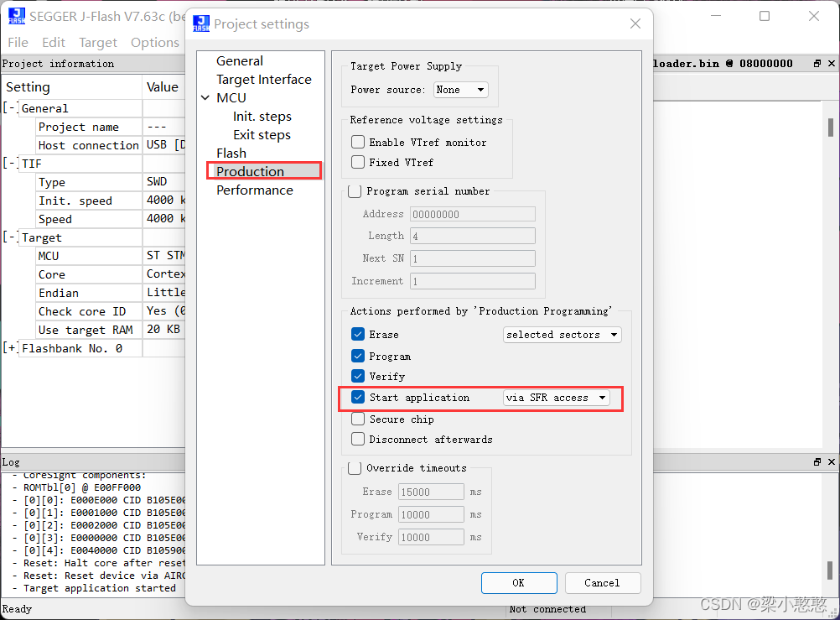Close the Project settings dialog with X
The image size is (840, 620).
[635, 23]
